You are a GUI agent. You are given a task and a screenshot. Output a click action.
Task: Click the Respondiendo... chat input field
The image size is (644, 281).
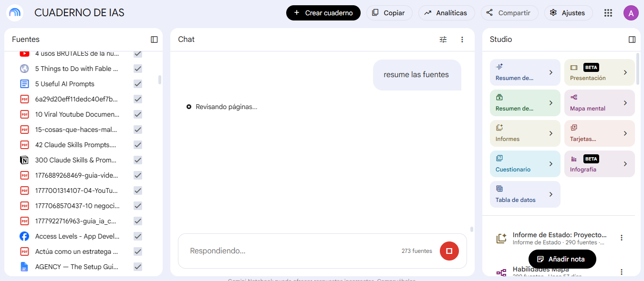point(291,251)
